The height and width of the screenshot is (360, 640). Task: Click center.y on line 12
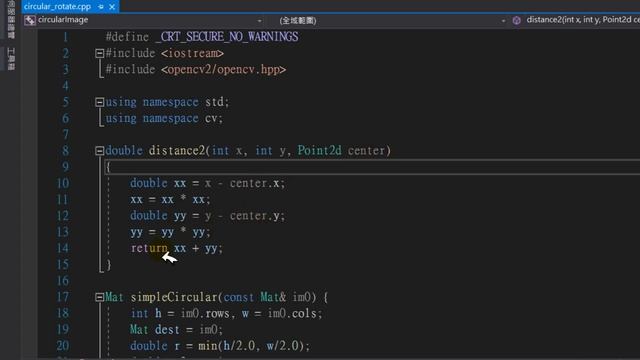(254, 216)
